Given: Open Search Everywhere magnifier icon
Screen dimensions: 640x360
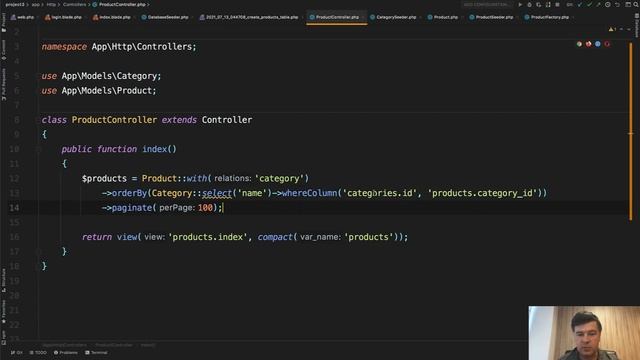Looking at the screenshot, I should coord(636,4).
